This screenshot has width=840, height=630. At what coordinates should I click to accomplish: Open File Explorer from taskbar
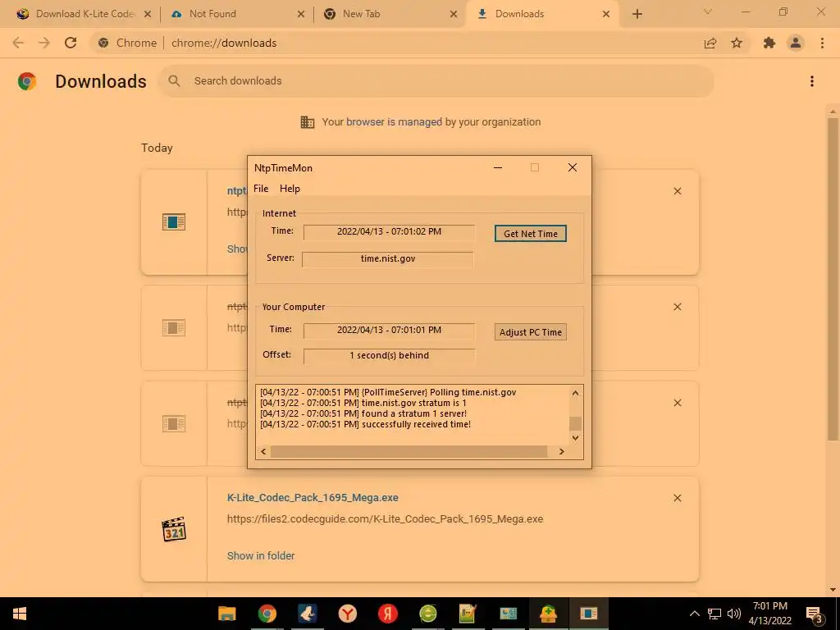click(x=226, y=614)
